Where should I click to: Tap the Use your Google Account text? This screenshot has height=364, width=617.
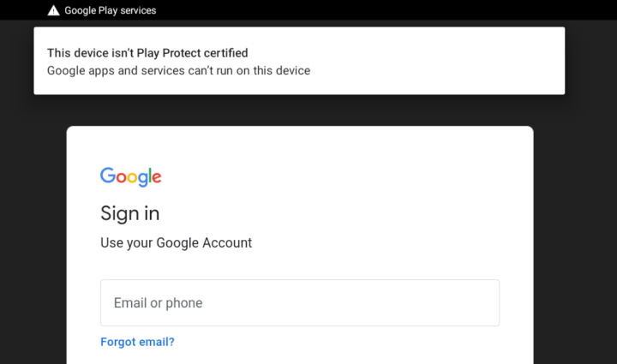176,243
